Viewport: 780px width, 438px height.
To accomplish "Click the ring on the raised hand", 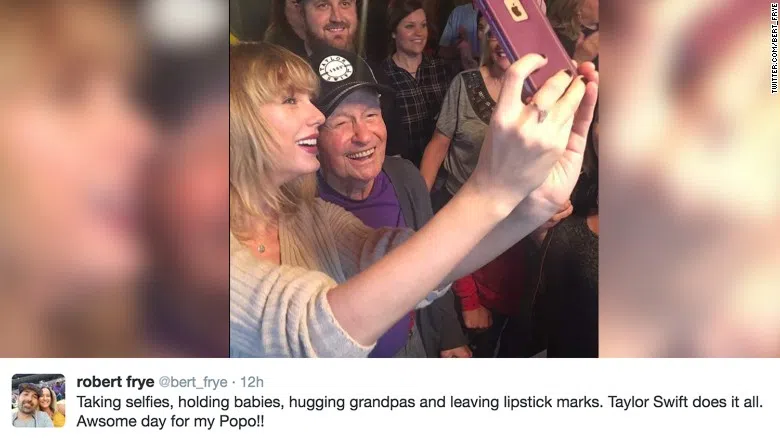I will point(542,115).
